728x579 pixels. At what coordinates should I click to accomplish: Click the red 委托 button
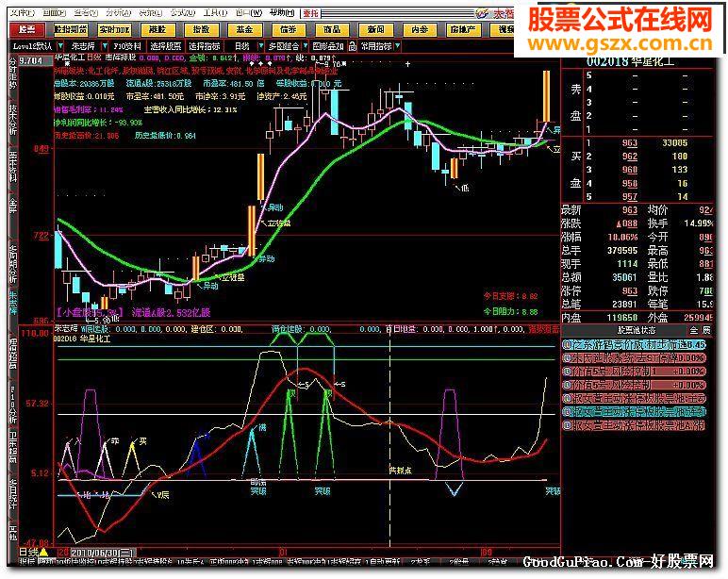pos(310,13)
